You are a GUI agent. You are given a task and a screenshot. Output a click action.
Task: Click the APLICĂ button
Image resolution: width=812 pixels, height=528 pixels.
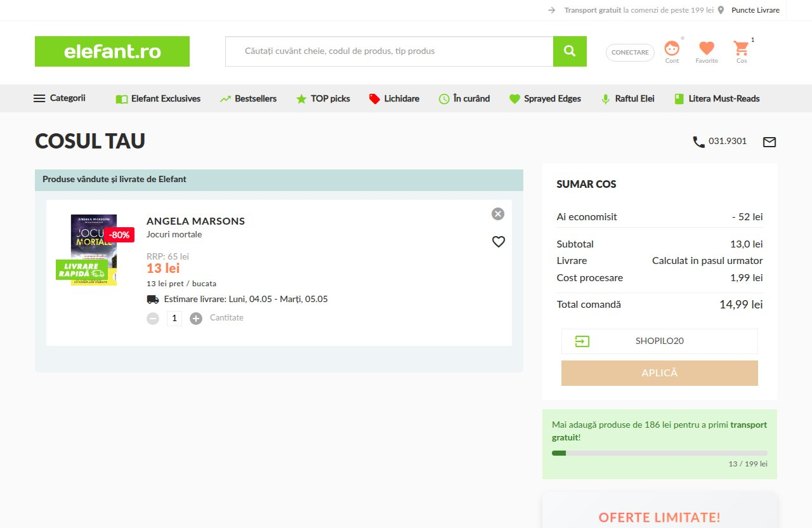point(660,373)
